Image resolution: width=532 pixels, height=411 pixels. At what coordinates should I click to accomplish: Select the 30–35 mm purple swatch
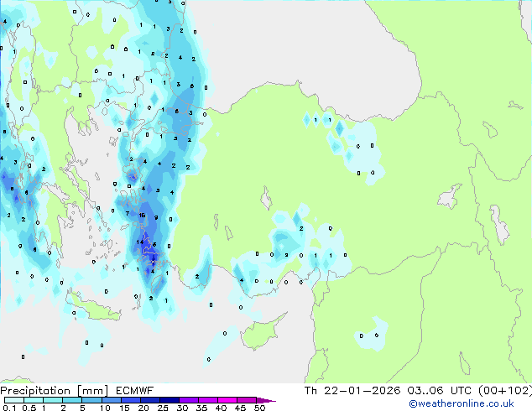(x=188, y=400)
